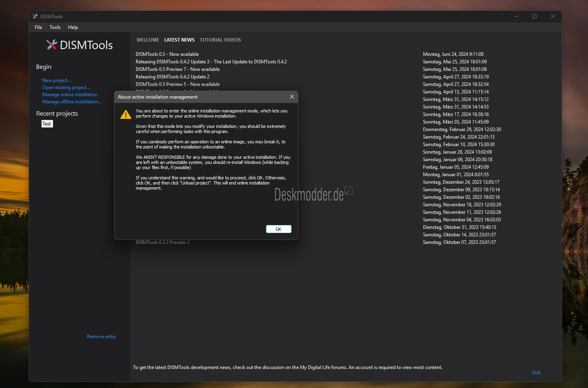Open the Tools menu
The width and height of the screenshot is (588, 388).
point(55,27)
